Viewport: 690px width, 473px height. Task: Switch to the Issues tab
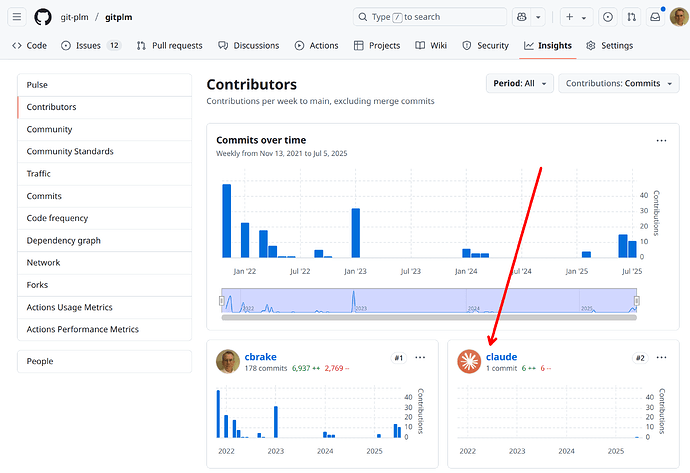pyautogui.click(x=91, y=45)
